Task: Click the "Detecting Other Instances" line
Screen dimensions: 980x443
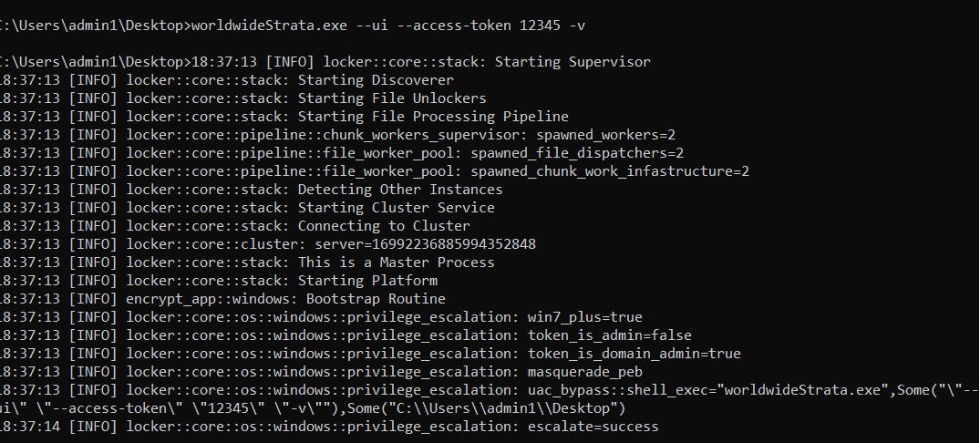Action: tap(400, 190)
